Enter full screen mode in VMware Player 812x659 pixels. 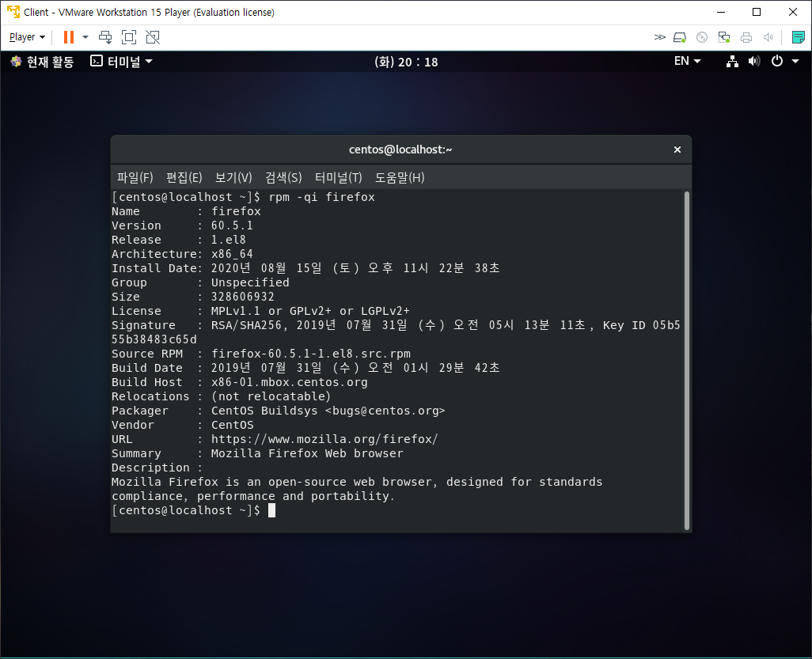129,37
